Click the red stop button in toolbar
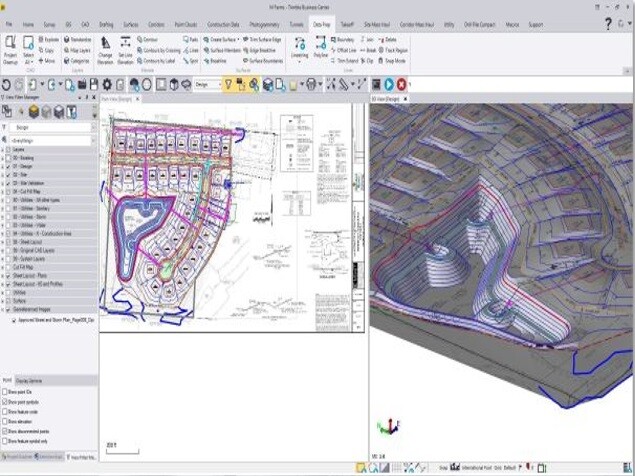This screenshot has height=476, width=635. coord(401,85)
